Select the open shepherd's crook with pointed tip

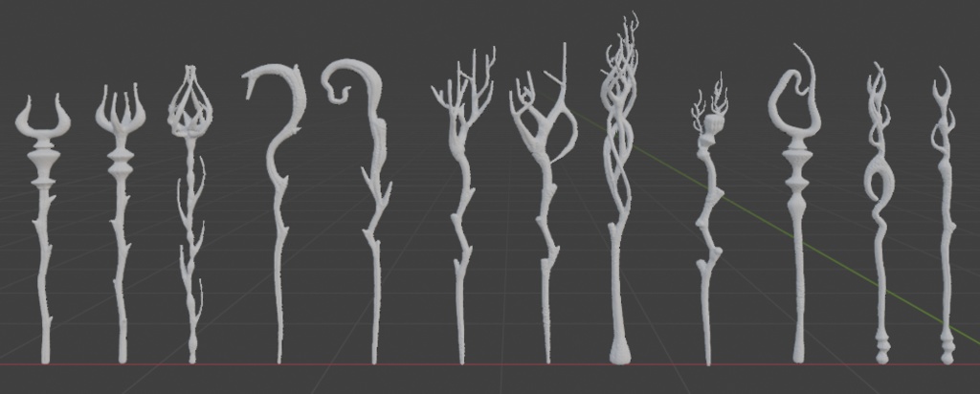coord(276,213)
